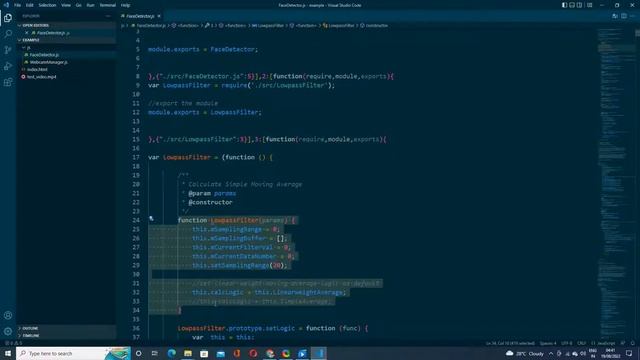
Task: Open Explorer panel ellipsis menu
Action: click(x=108, y=16)
